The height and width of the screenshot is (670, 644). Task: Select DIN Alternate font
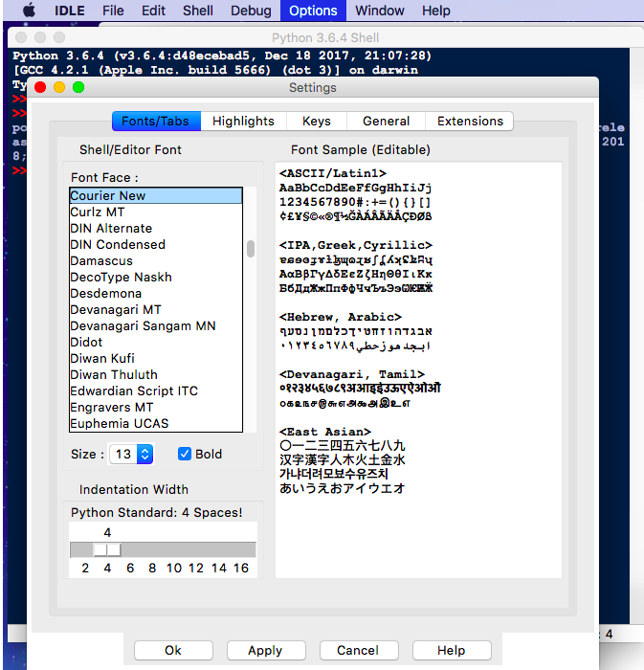pyautogui.click(x=156, y=228)
